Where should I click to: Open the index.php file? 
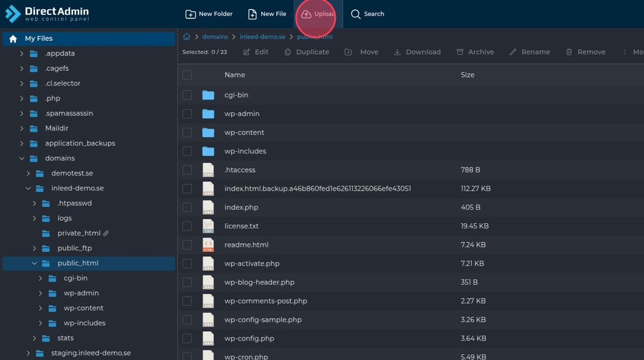(x=241, y=208)
